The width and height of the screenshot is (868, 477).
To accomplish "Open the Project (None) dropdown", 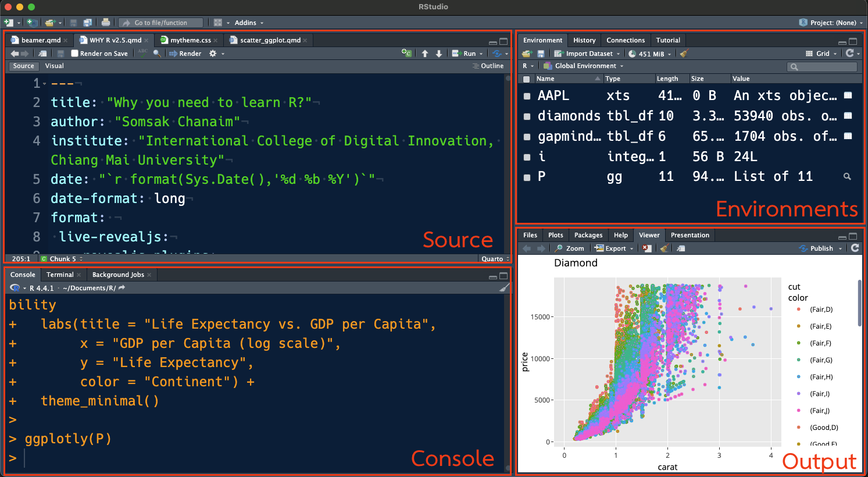I will (831, 23).
